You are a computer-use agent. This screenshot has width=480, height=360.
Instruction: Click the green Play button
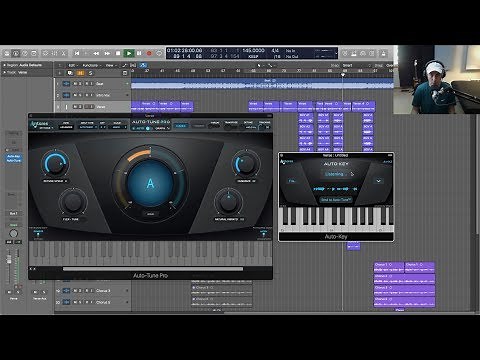pos(129,53)
